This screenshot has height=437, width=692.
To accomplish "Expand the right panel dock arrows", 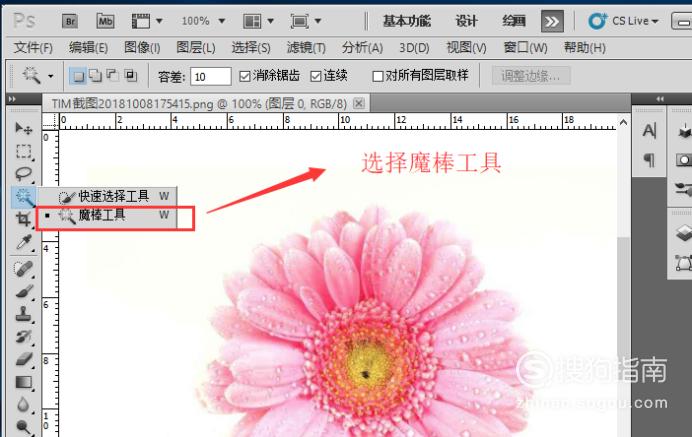I will (660, 99).
